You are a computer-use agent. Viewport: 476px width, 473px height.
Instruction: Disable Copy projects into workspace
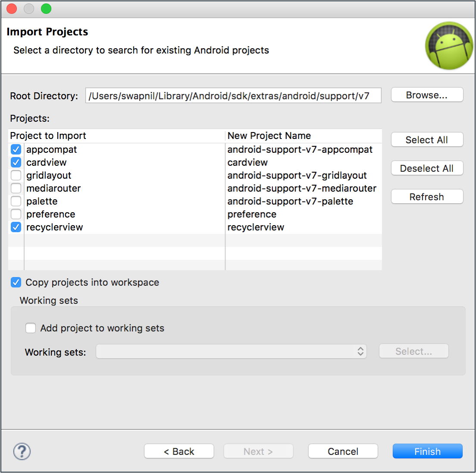point(16,282)
